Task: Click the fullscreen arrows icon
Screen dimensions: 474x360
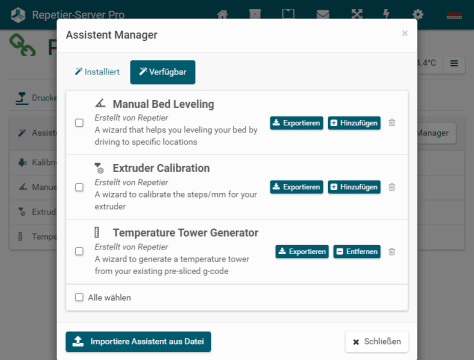Action: coord(357,14)
